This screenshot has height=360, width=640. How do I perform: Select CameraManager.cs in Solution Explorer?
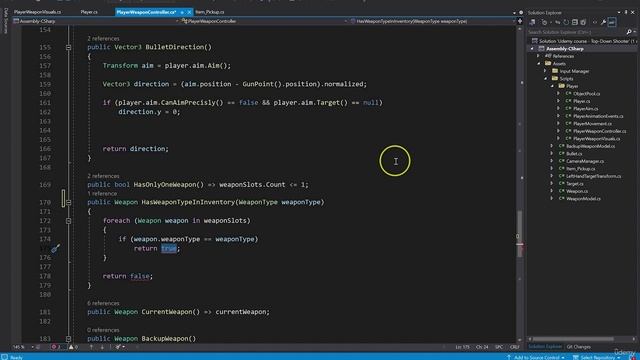coord(585,161)
